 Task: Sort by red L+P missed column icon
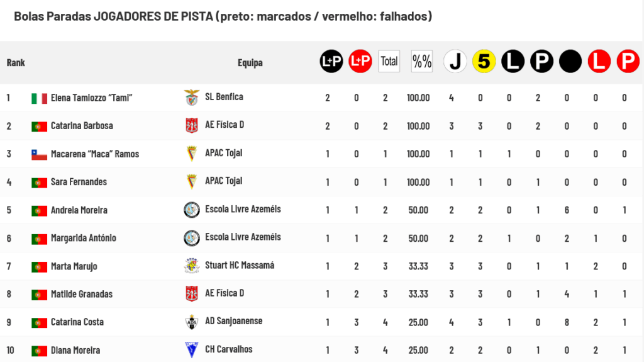[360, 61]
